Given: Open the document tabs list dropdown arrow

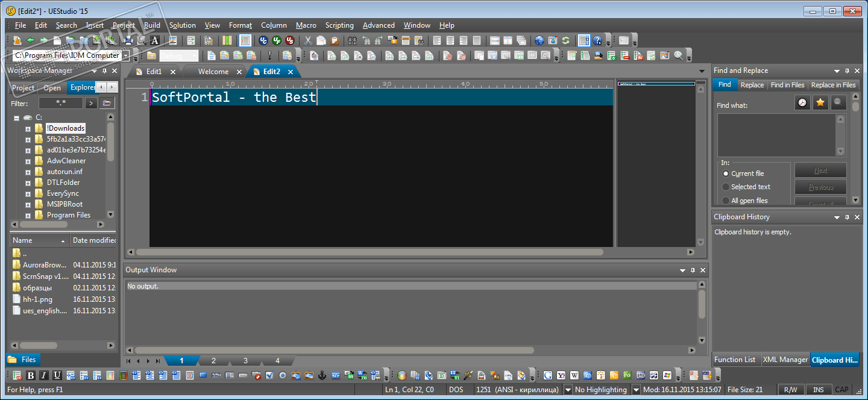Looking at the screenshot, I should (702, 72).
